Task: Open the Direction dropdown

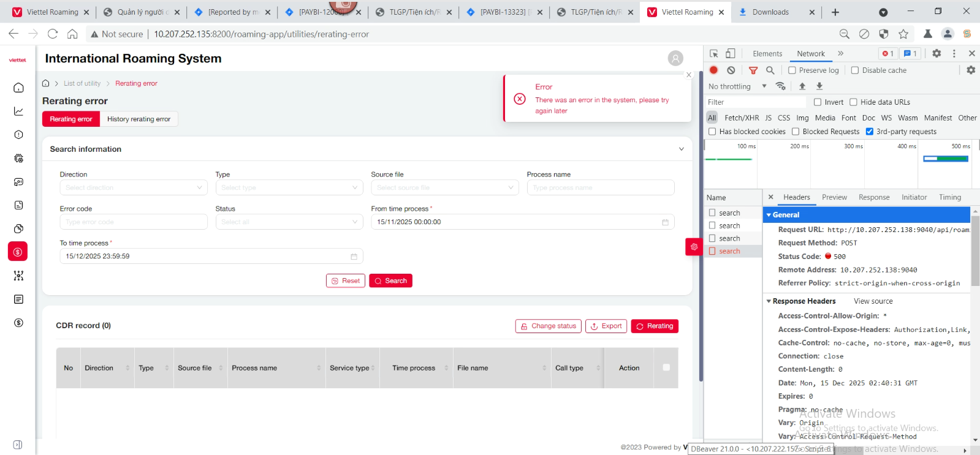Action: pyautogui.click(x=134, y=187)
